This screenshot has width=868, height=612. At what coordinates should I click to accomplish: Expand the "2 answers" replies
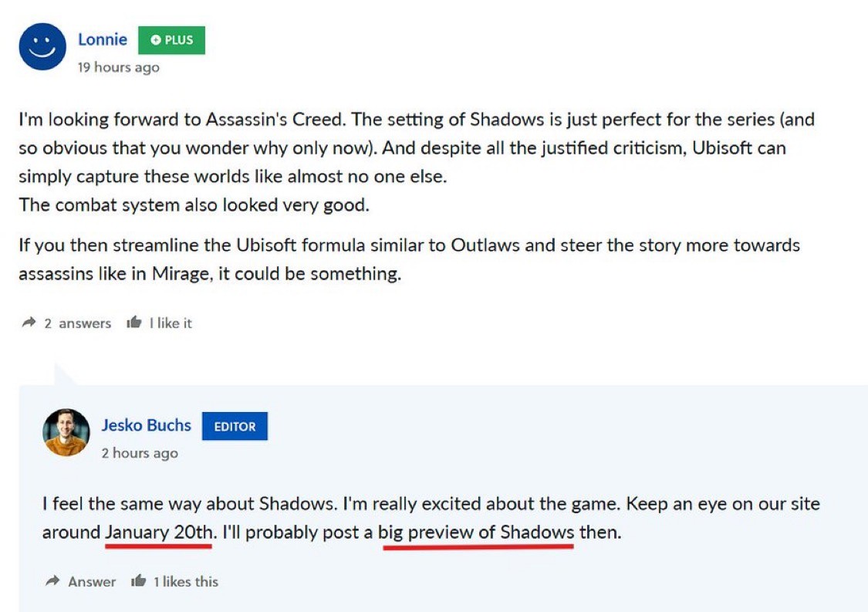(77, 323)
